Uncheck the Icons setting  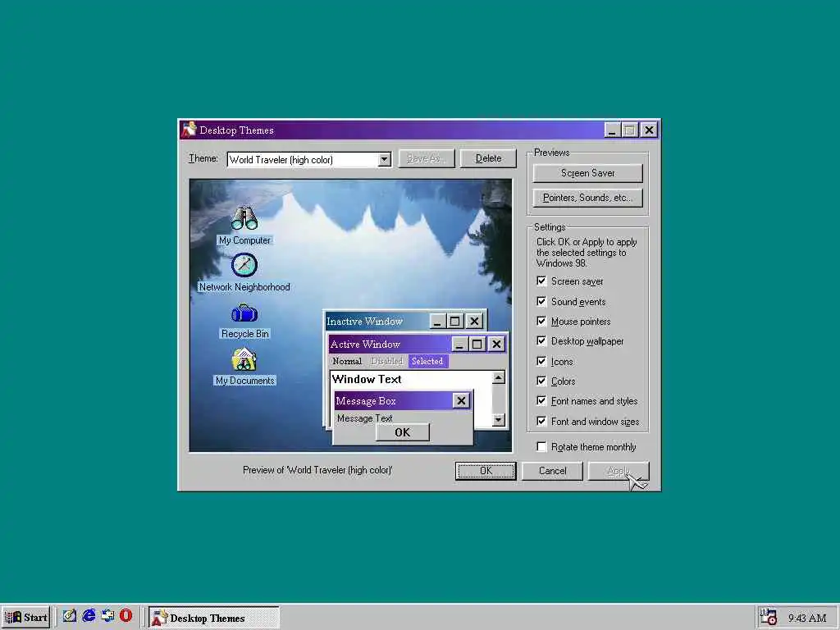point(541,362)
